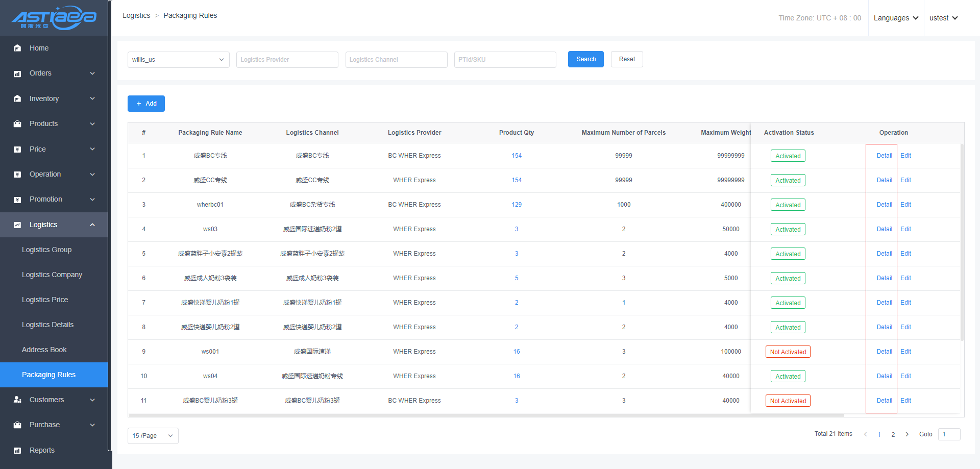Open the willis_us account dropdown
Screen dimensions: 980x469
tap(178, 60)
